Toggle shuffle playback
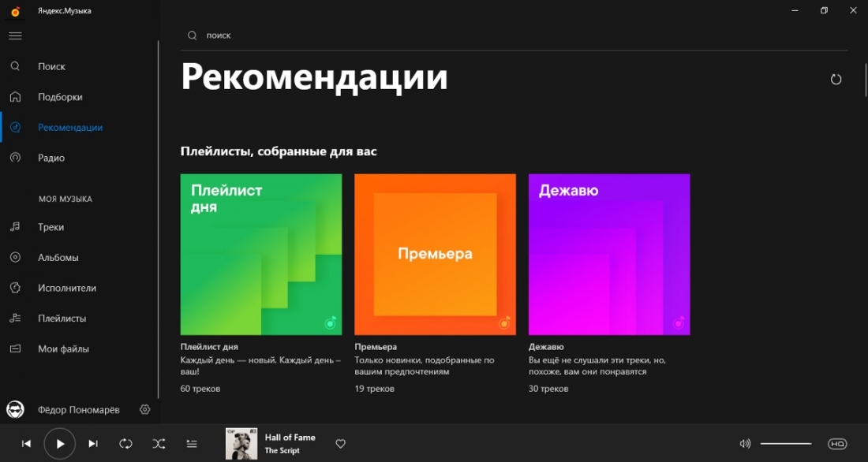Screen dimensions: 868x462 pyautogui.click(x=159, y=444)
